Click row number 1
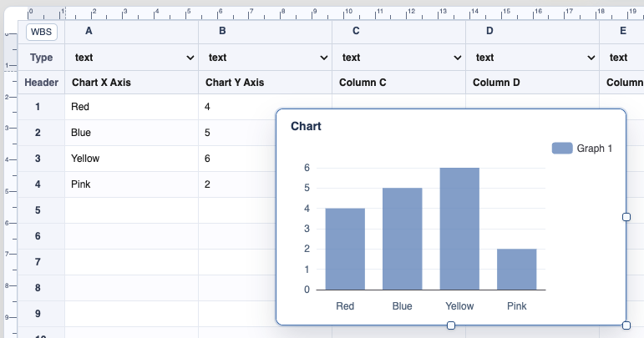 (x=38, y=107)
